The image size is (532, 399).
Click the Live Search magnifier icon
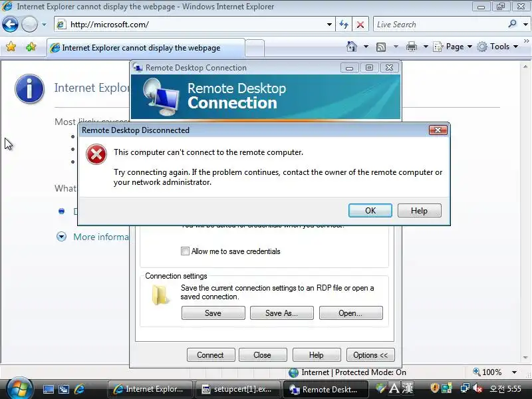pos(512,24)
